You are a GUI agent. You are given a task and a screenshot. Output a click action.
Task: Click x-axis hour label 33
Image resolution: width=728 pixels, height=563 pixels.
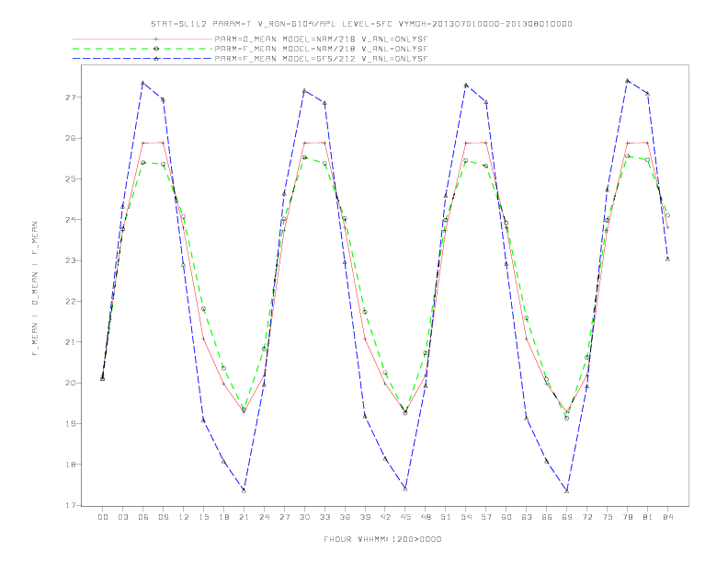point(325,517)
